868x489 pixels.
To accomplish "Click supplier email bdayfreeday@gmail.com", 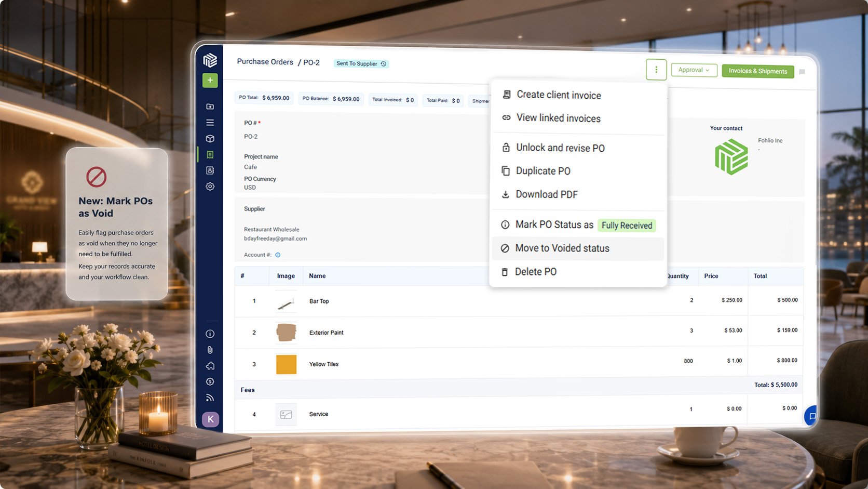I will pyautogui.click(x=275, y=239).
